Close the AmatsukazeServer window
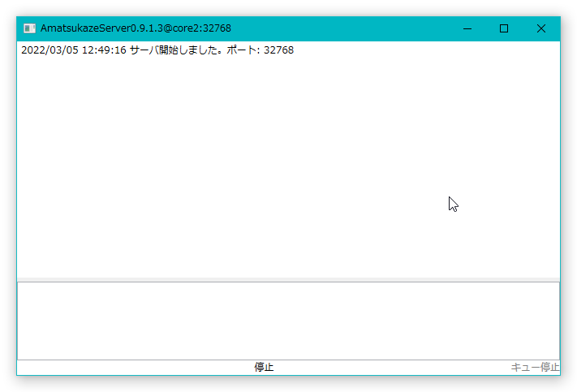 pyautogui.click(x=541, y=28)
